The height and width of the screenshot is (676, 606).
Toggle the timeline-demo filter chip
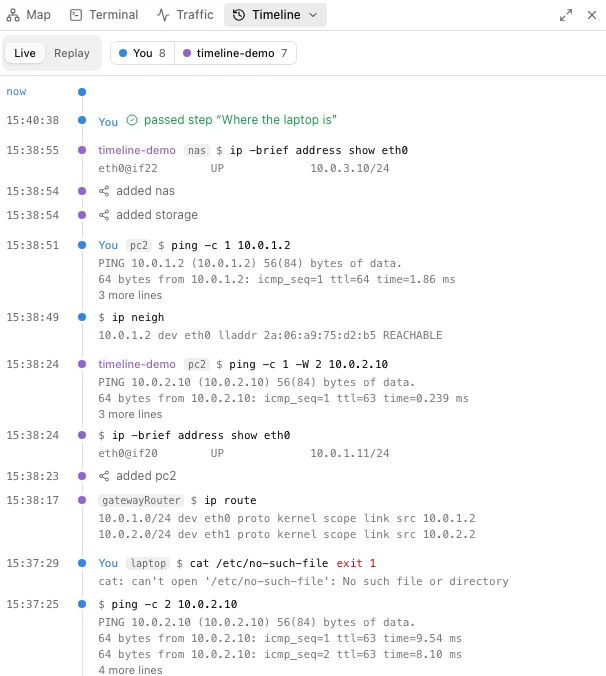[x=235, y=53]
